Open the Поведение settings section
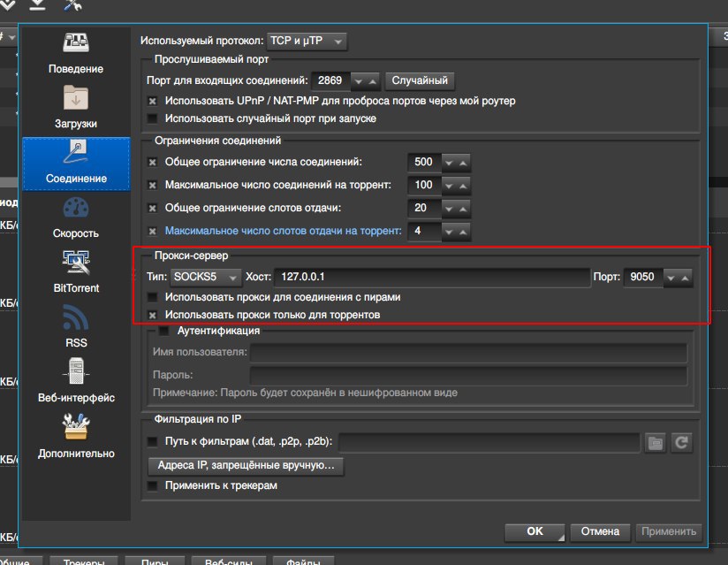Viewport: 728px width, 565px height. click(x=76, y=52)
